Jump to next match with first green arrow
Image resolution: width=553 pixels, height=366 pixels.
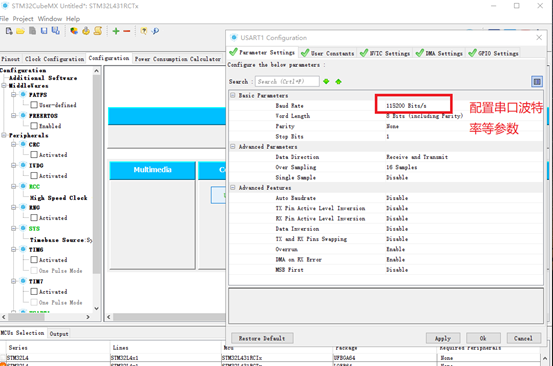click(x=326, y=81)
